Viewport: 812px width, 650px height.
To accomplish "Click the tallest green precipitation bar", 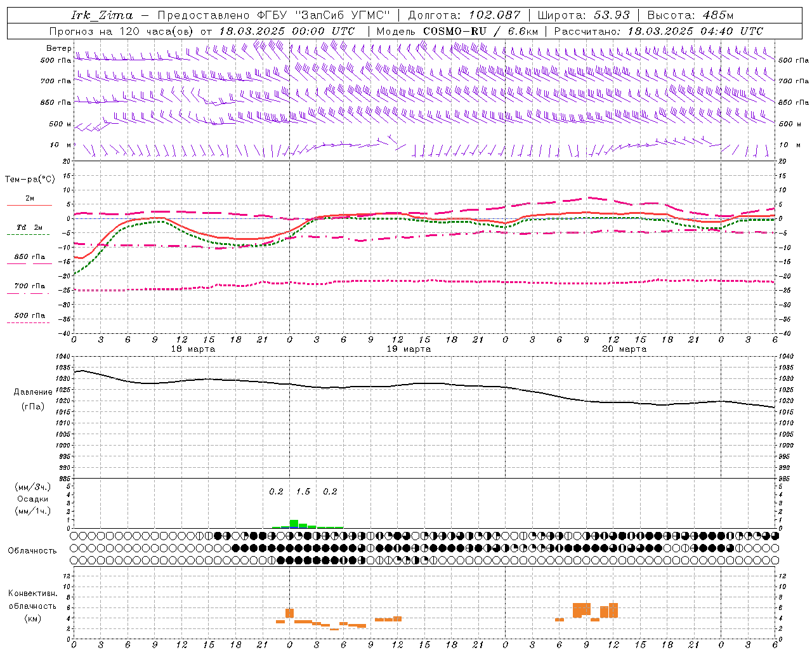I will point(294,524).
